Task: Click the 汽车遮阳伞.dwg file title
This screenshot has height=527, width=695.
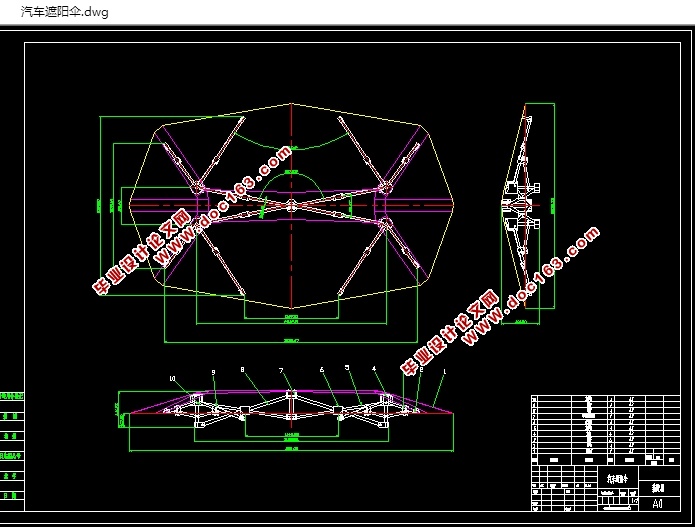Action: (x=64, y=12)
